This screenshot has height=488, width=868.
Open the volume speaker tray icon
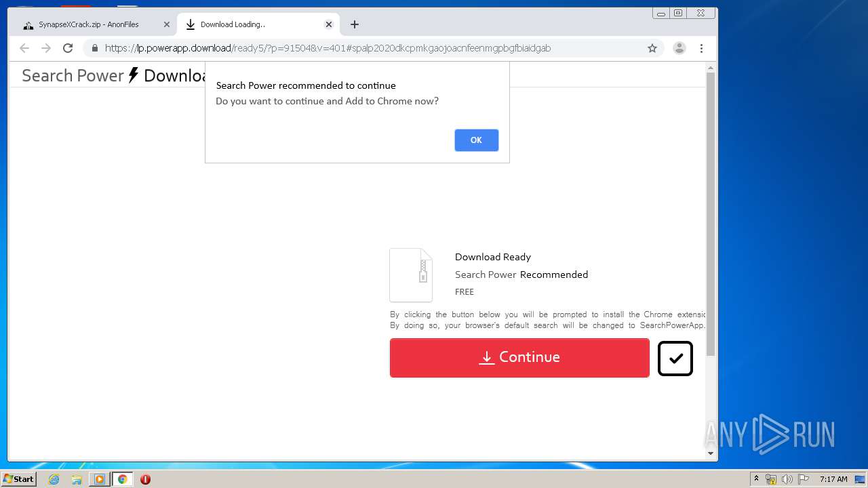(x=787, y=479)
